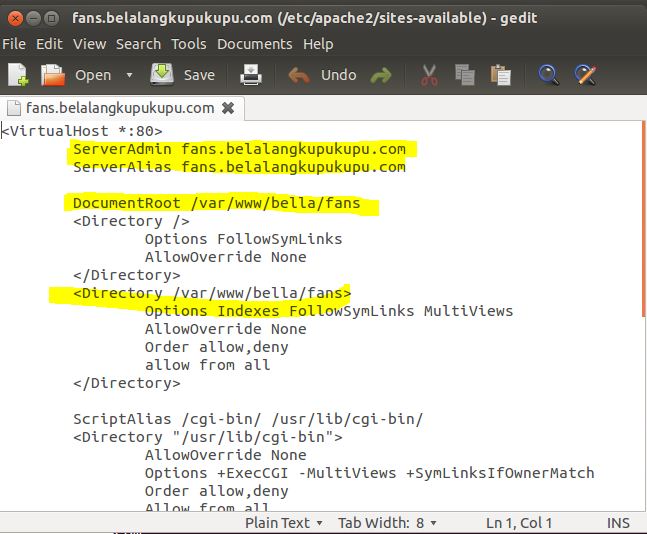Open the Help menu
The height and width of the screenshot is (534, 647).
pyautogui.click(x=318, y=44)
